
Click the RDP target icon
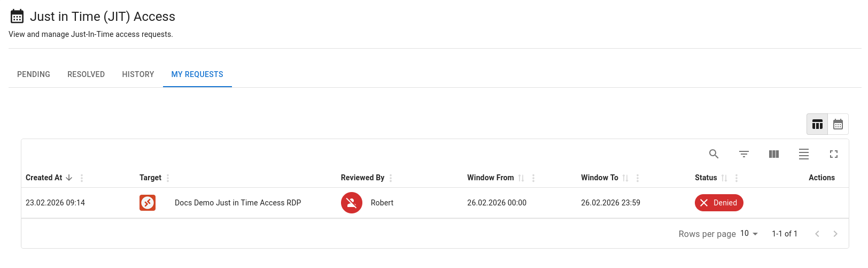pos(148,203)
